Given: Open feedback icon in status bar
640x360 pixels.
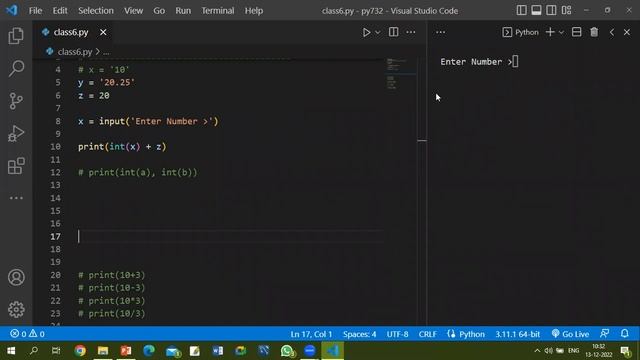Looking at the screenshot, I should pyautogui.click(x=604, y=334).
